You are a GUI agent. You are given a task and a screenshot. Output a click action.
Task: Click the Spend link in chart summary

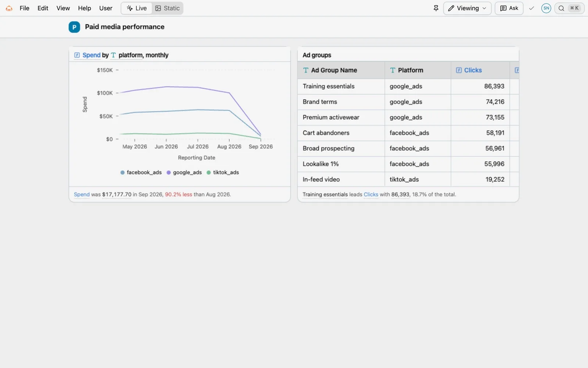(82, 194)
